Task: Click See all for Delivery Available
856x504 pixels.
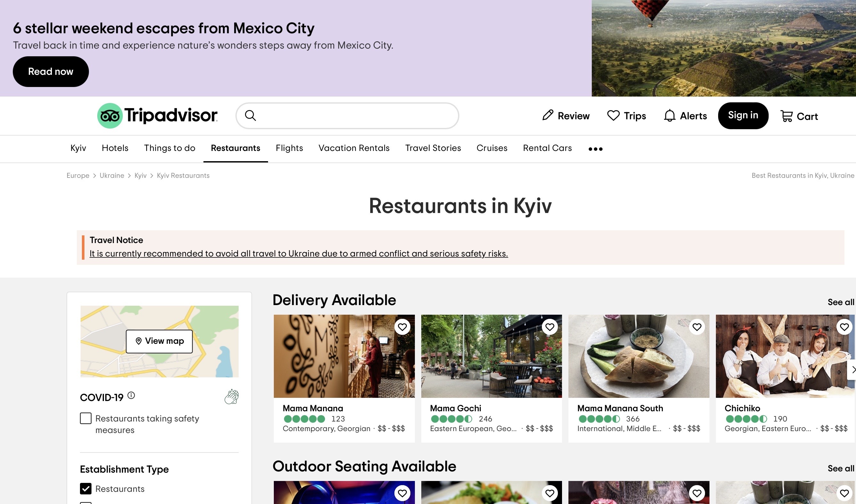Action: tap(840, 302)
